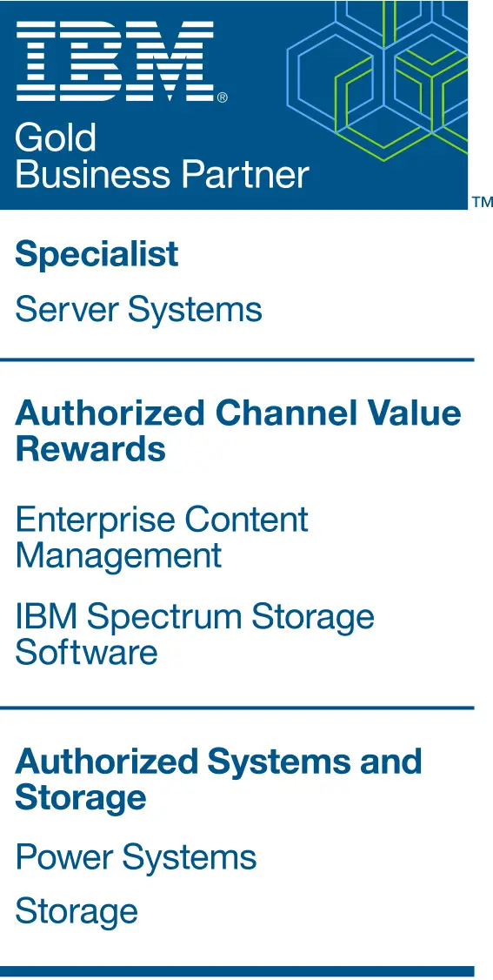The width and height of the screenshot is (493, 980).
Task: Click the divider line below Server Systems
Action: tap(237, 360)
